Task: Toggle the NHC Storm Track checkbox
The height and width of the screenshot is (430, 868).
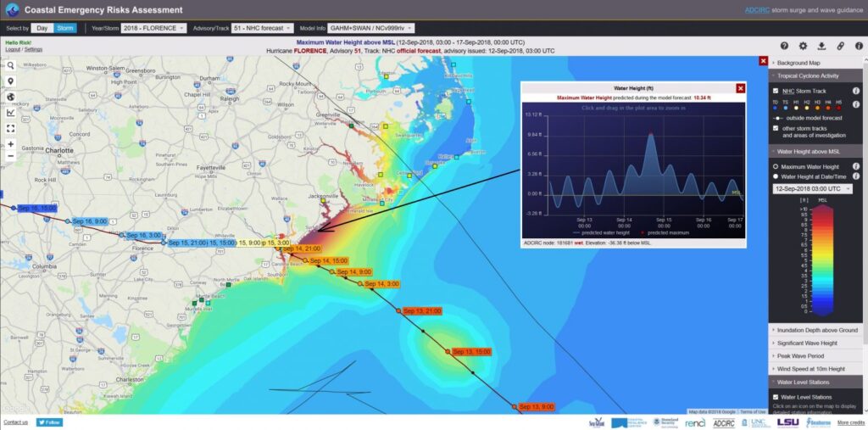Action: point(776,91)
